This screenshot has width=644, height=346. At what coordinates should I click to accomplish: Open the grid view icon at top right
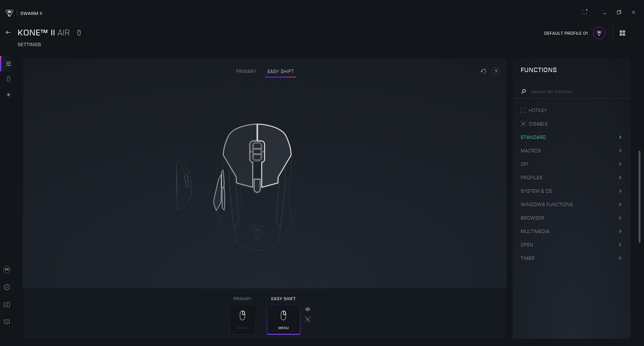click(x=622, y=33)
